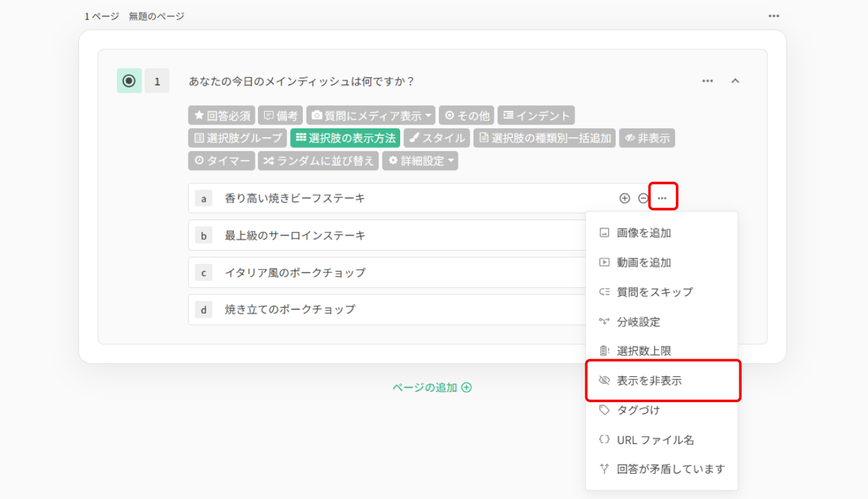Image resolution: width=868 pixels, height=499 pixels.
Task: Click the radio question type icon
Action: pyautogui.click(x=129, y=81)
